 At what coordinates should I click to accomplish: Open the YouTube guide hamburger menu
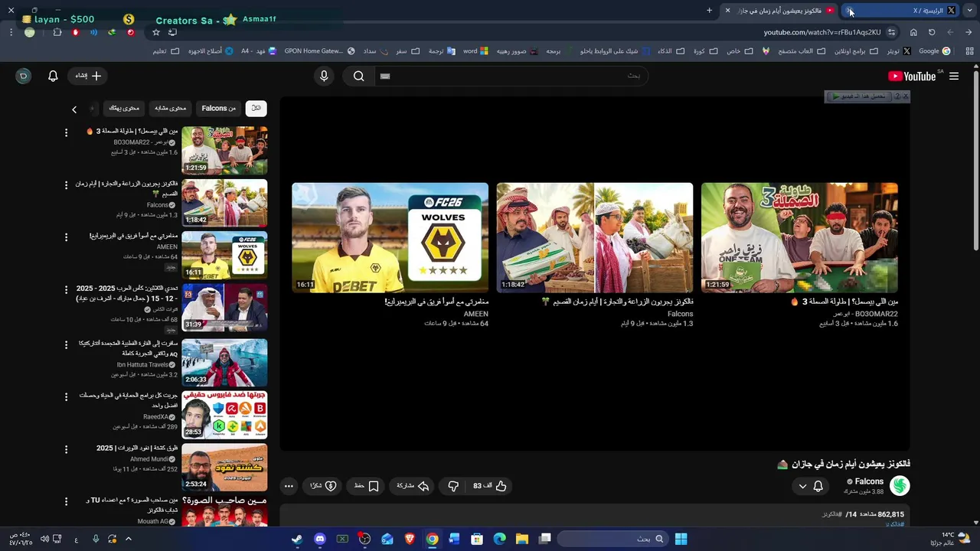[954, 76]
